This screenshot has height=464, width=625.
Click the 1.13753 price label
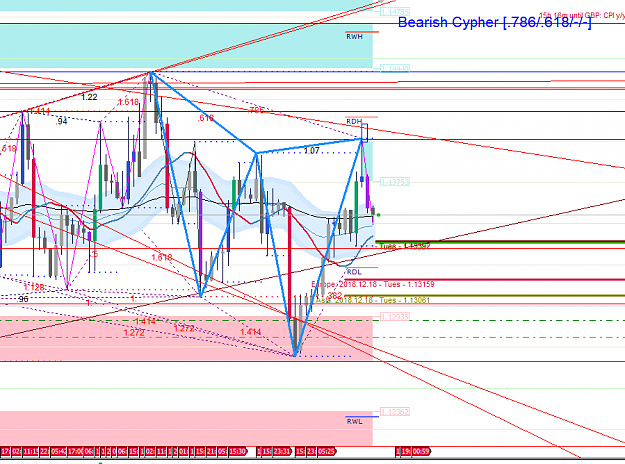click(x=395, y=182)
